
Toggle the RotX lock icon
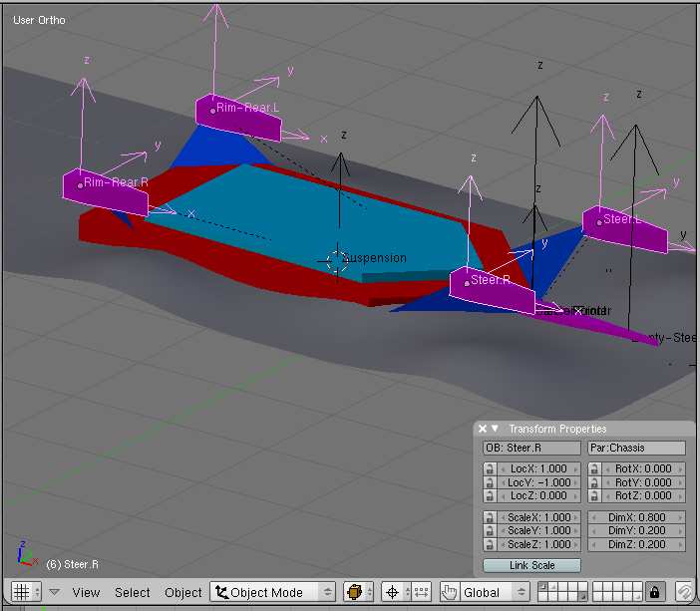(594, 469)
